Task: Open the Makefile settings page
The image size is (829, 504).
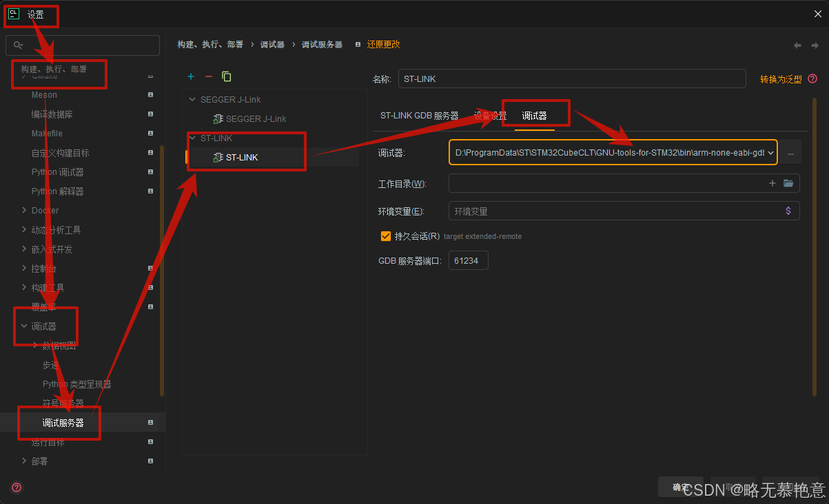Action: point(47,134)
